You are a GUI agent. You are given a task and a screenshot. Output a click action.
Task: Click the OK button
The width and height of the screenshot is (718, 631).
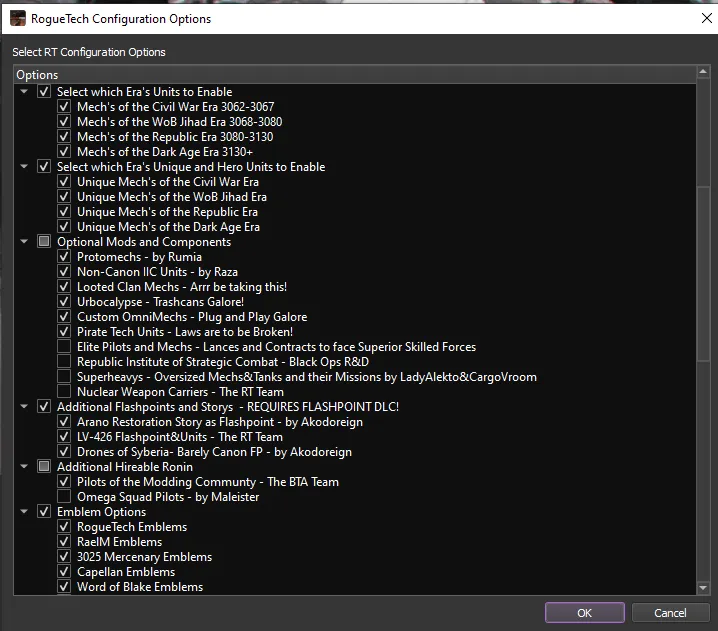coord(584,613)
